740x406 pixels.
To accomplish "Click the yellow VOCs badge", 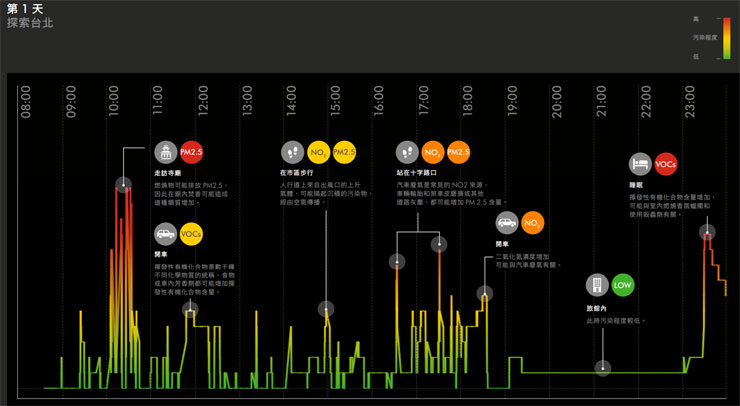I will coord(191,234).
